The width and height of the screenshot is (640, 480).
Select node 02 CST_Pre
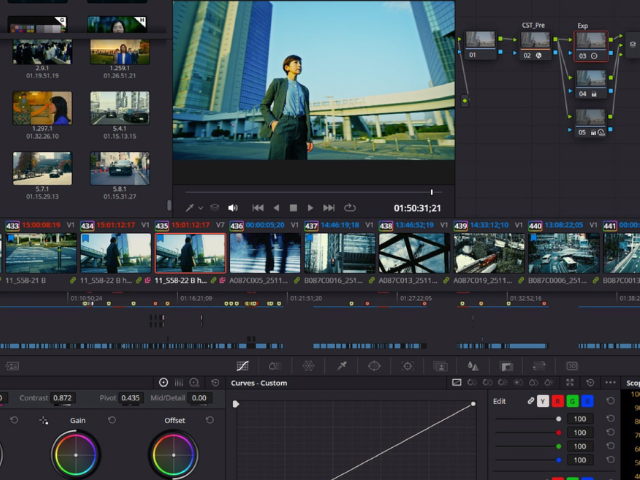coord(536,46)
